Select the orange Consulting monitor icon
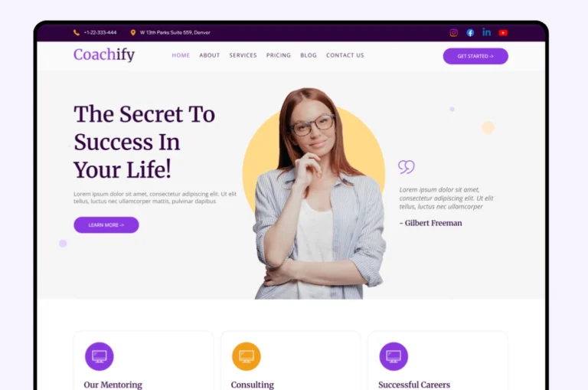This screenshot has height=390, width=588. [x=247, y=356]
